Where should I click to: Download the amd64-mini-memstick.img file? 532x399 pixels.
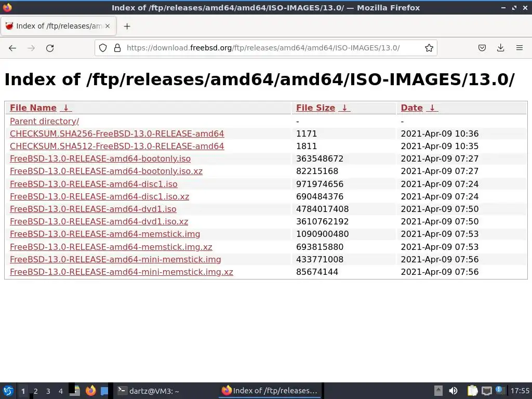(x=115, y=260)
